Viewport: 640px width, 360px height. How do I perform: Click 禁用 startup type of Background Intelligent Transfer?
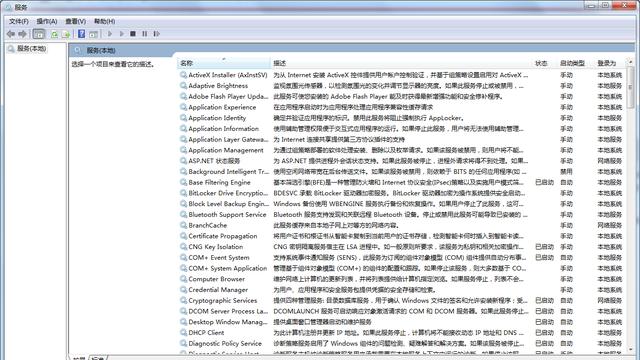[566, 172]
